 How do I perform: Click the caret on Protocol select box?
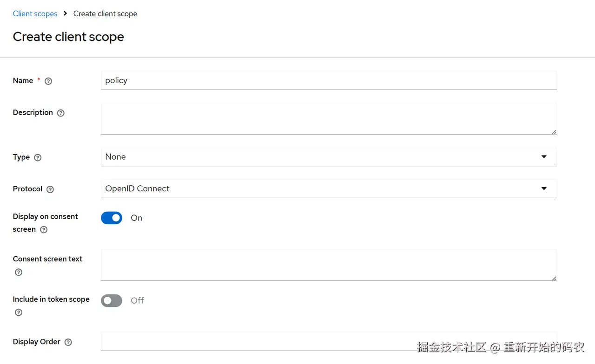pos(544,188)
